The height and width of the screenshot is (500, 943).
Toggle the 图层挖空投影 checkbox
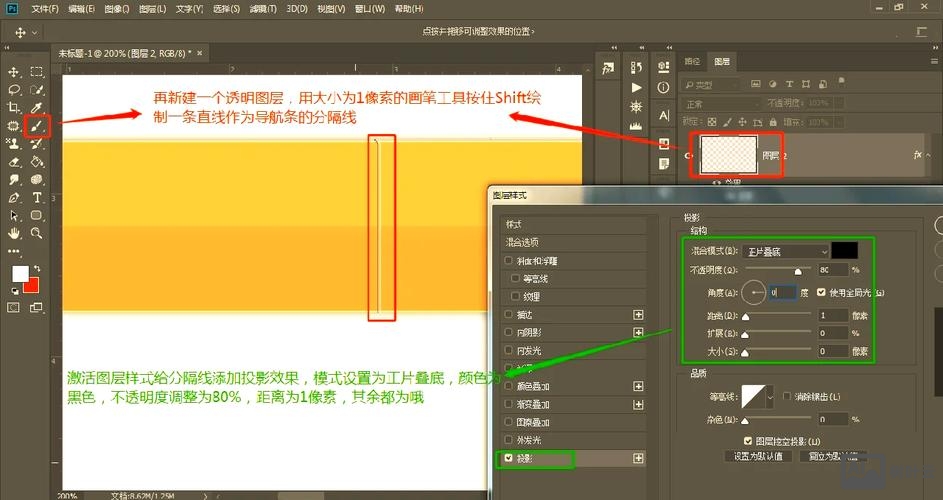point(748,441)
